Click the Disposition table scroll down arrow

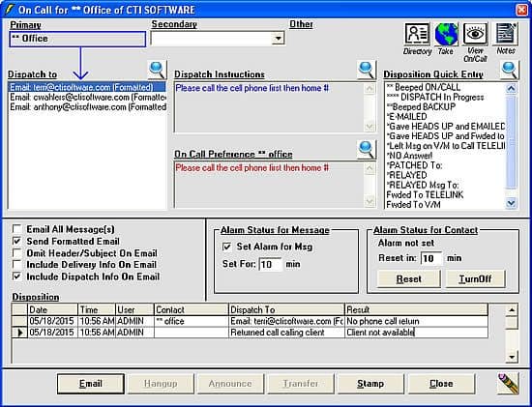coord(512,357)
